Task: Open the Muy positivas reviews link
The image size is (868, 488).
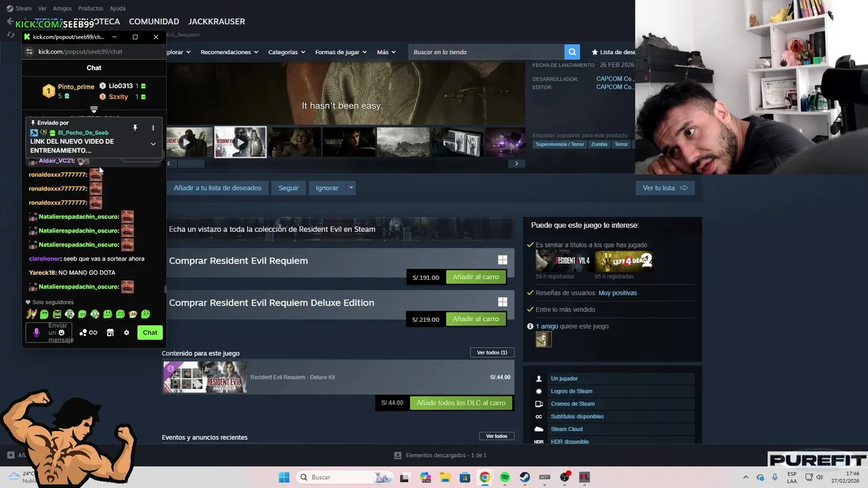Action: 618,293
